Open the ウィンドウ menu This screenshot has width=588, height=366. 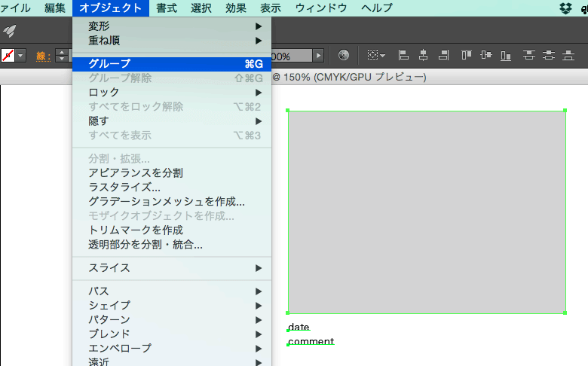(321, 8)
